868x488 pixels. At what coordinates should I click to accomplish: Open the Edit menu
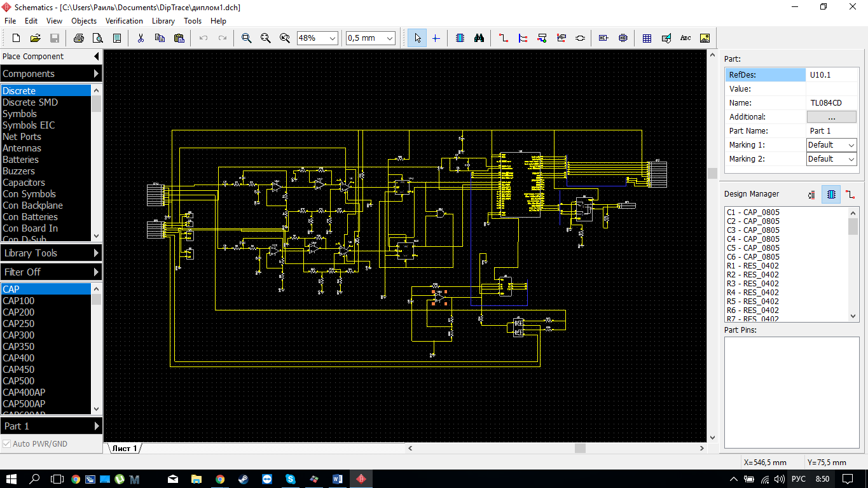click(x=31, y=21)
